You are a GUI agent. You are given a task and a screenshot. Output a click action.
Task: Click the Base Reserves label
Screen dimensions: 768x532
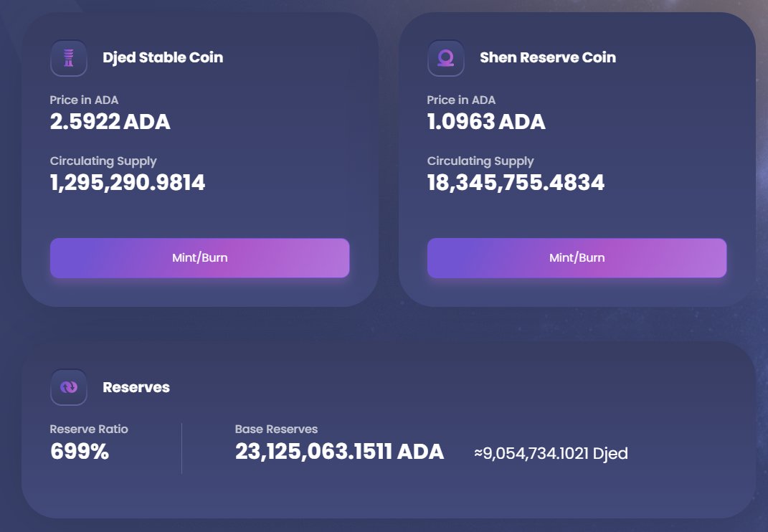click(x=276, y=429)
